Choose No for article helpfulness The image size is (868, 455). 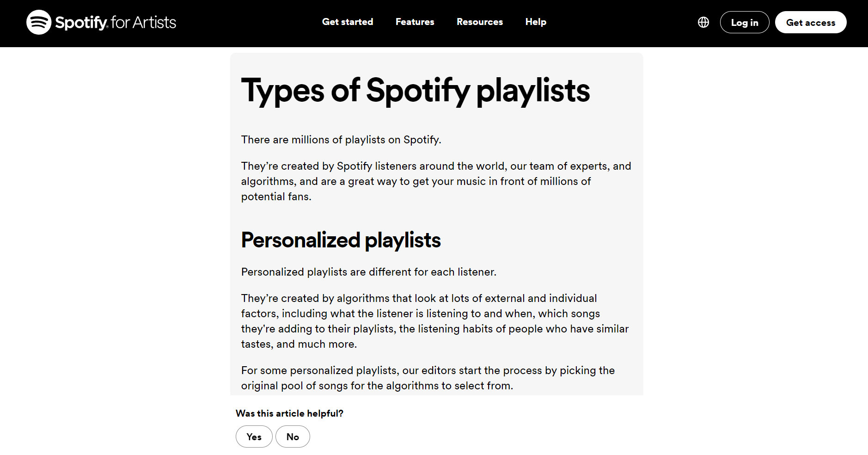tap(293, 437)
